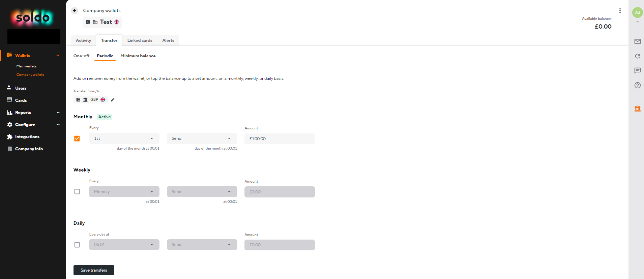Click the Monthly amount field £100.00
The height and width of the screenshot is (279, 644).
pyautogui.click(x=280, y=139)
